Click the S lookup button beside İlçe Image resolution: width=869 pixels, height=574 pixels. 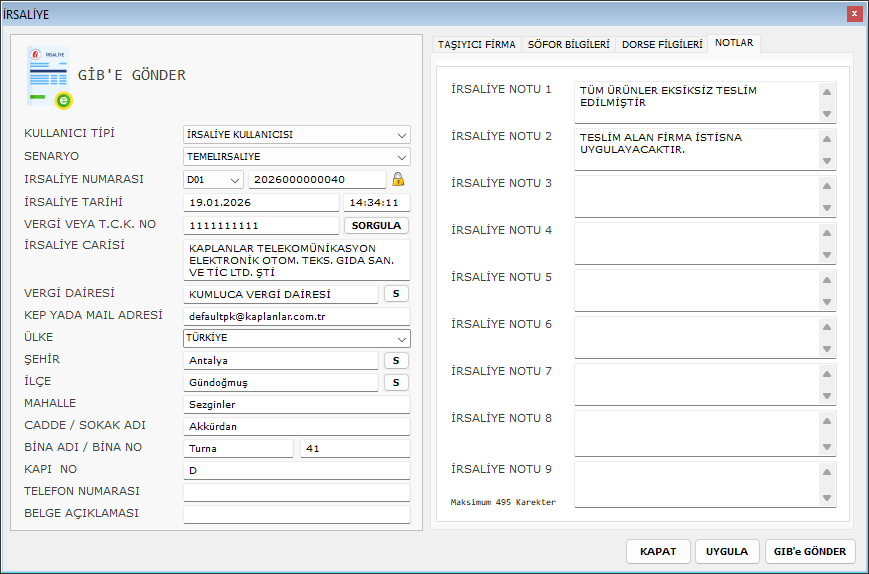(396, 382)
